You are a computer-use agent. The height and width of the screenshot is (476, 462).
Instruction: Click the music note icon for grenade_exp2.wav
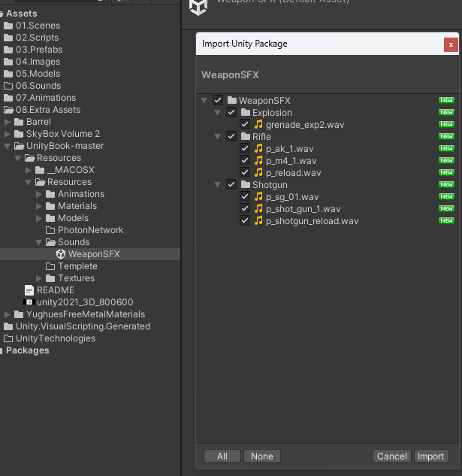(258, 125)
